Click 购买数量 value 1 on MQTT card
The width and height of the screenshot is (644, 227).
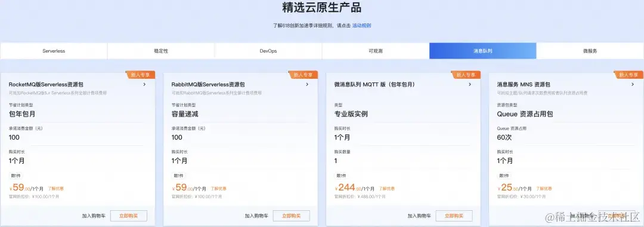point(336,161)
